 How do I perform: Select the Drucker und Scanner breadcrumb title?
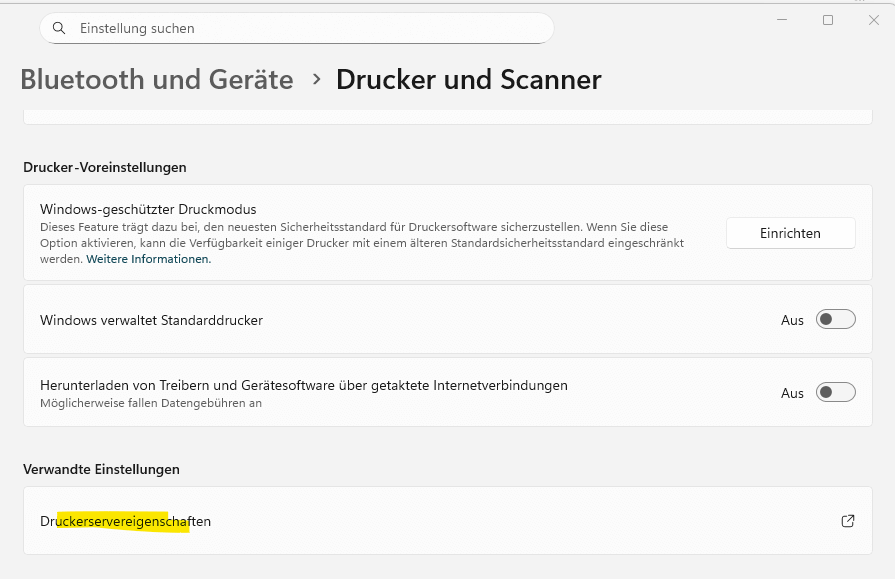(468, 79)
